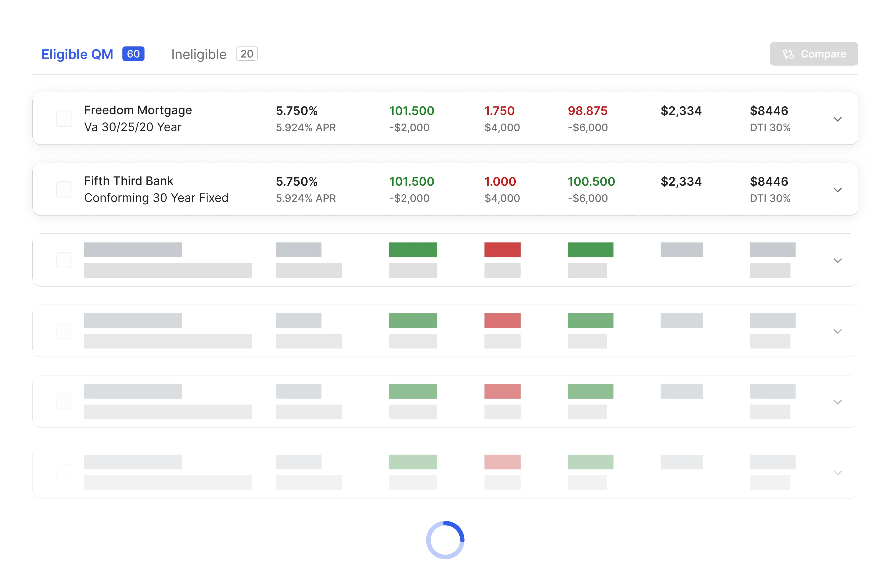Expand the fourth loan row chevron
Screen dimensions: 890x588
tap(837, 331)
